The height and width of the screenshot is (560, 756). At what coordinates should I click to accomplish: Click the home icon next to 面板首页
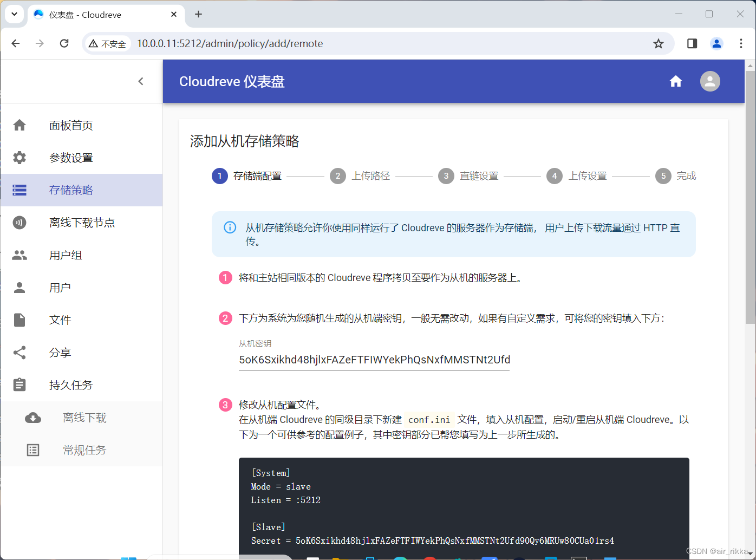19,125
